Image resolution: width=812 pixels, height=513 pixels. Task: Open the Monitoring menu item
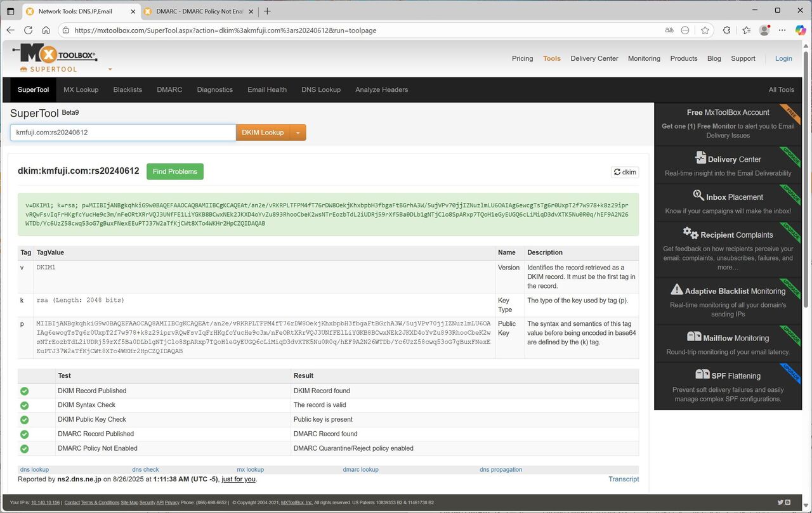tap(644, 58)
